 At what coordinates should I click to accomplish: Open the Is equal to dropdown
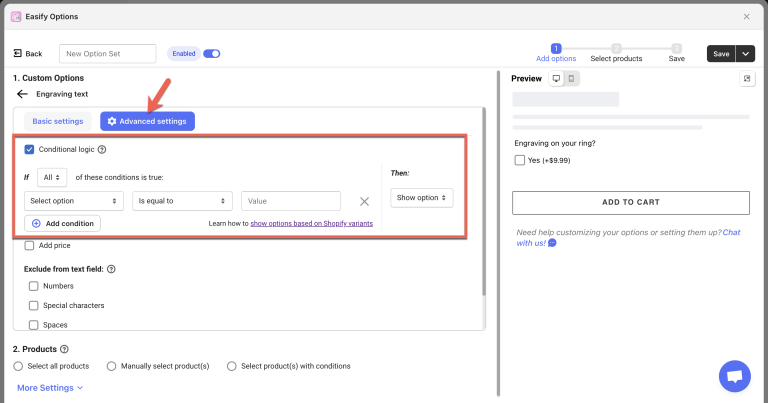pyautogui.click(x=182, y=201)
